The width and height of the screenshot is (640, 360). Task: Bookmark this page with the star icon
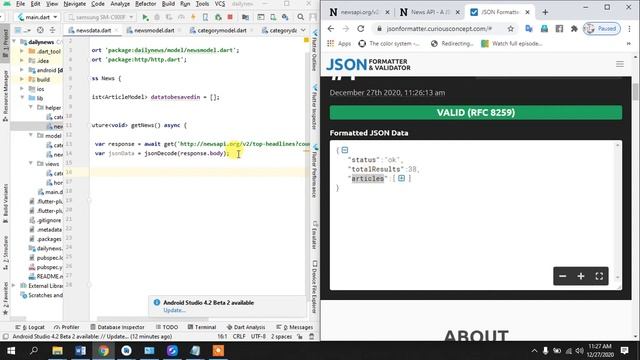coord(511,29)
